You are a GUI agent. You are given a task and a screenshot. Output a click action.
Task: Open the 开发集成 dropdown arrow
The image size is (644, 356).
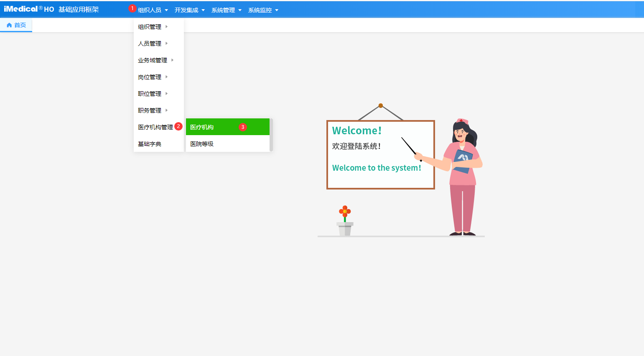click(203, 10)
